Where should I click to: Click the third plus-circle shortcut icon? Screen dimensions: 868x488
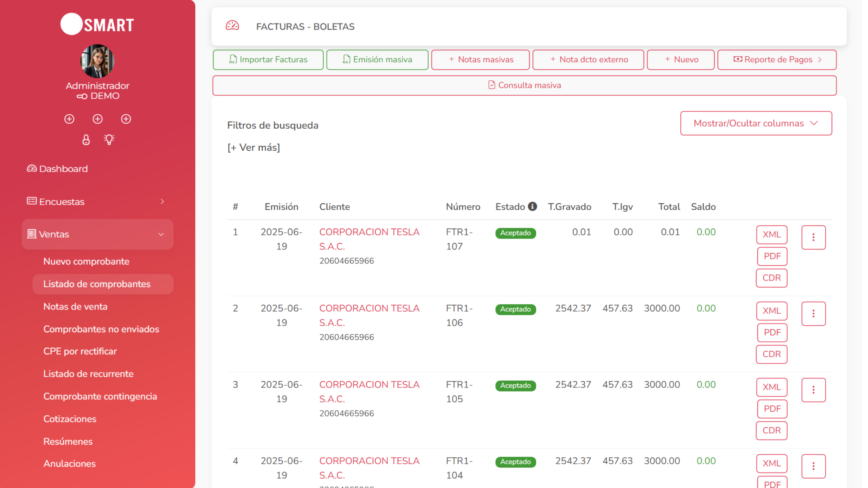point(126,119)
